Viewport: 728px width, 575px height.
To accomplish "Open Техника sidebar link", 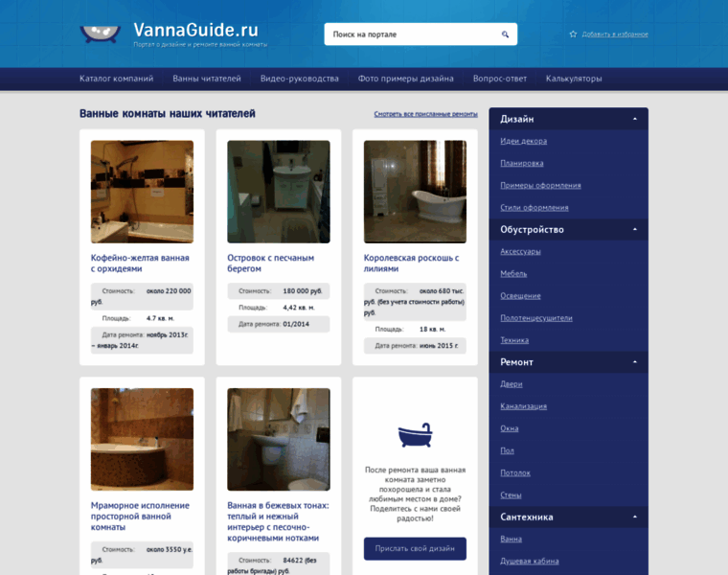I will click(x=514, y=340).
